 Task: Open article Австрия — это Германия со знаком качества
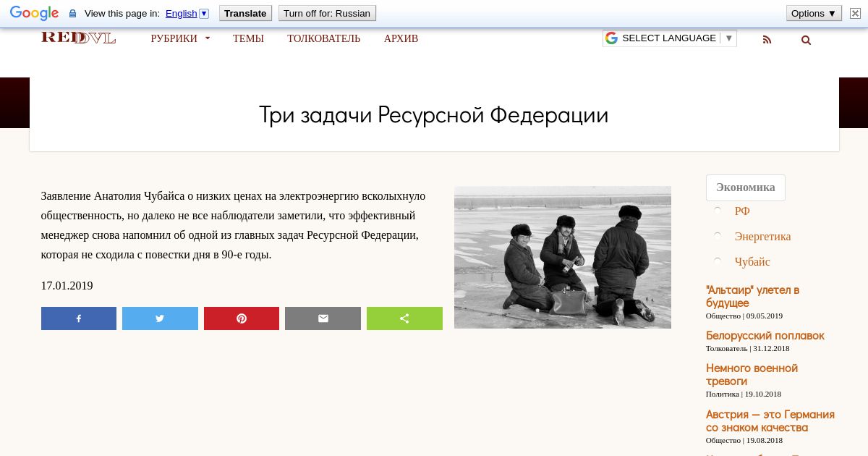click(770, 421)
